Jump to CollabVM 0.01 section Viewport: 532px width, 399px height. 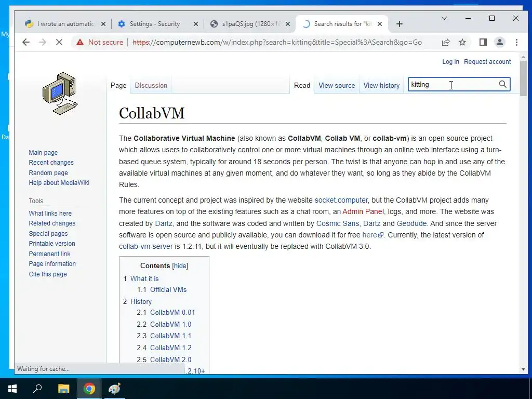point(172,312)
